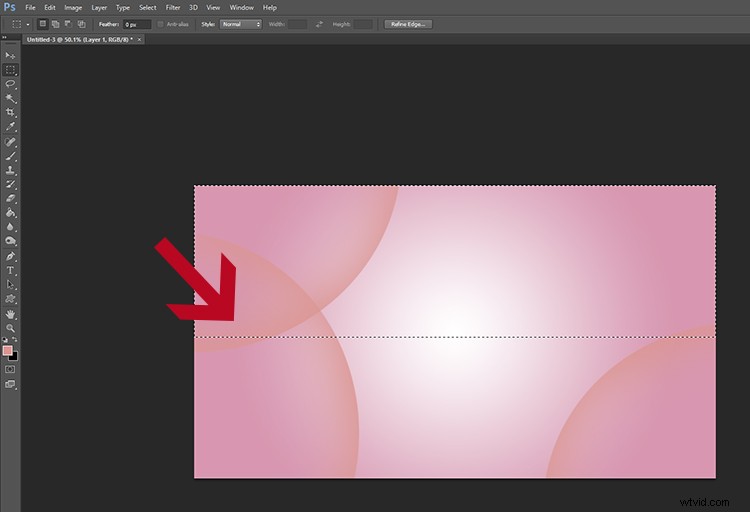Open the Type menu
The height and width of the screenshot is (512, 750).
tap(123, 8)
